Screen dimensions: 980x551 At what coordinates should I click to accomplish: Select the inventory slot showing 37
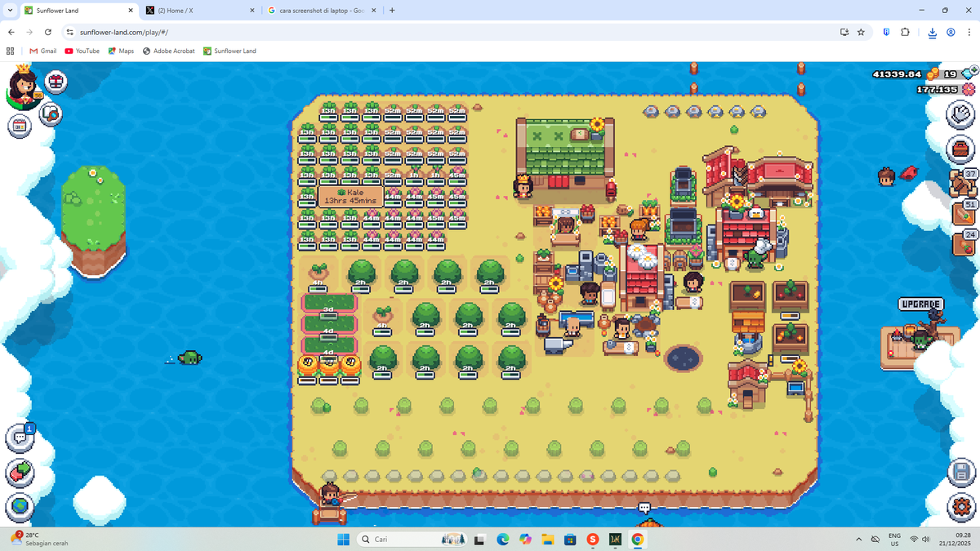pos(964,182)
